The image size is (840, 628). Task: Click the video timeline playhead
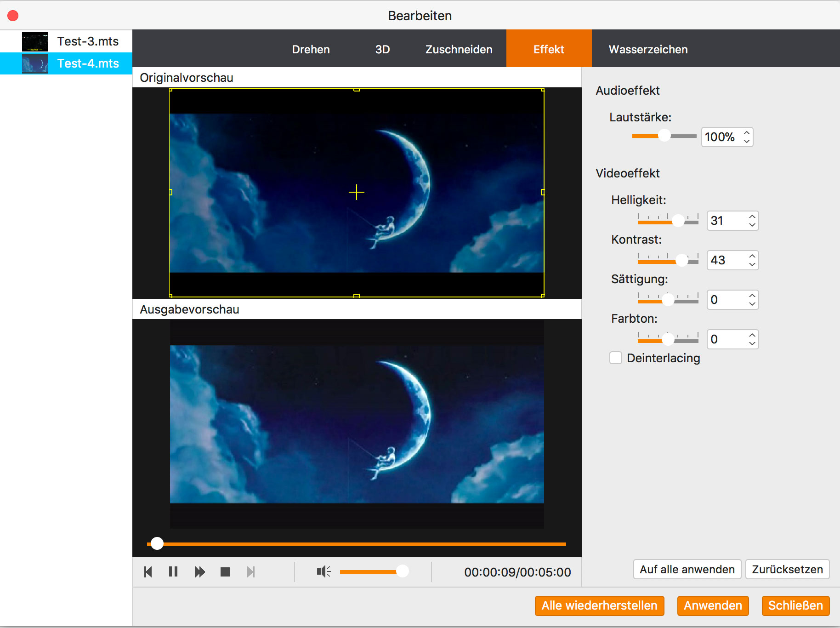pyautogui.click(x=157, y=543)
